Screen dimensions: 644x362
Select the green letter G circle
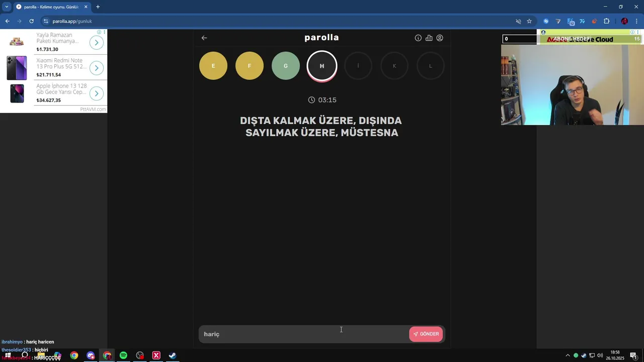286,66
